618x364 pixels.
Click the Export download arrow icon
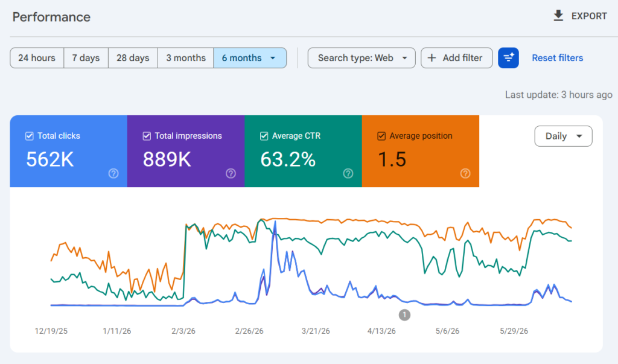pos(558,16)
